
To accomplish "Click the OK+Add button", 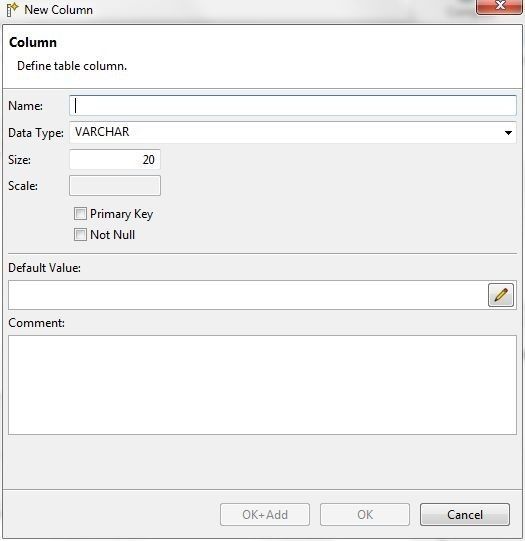I will (x=265, y=514).
